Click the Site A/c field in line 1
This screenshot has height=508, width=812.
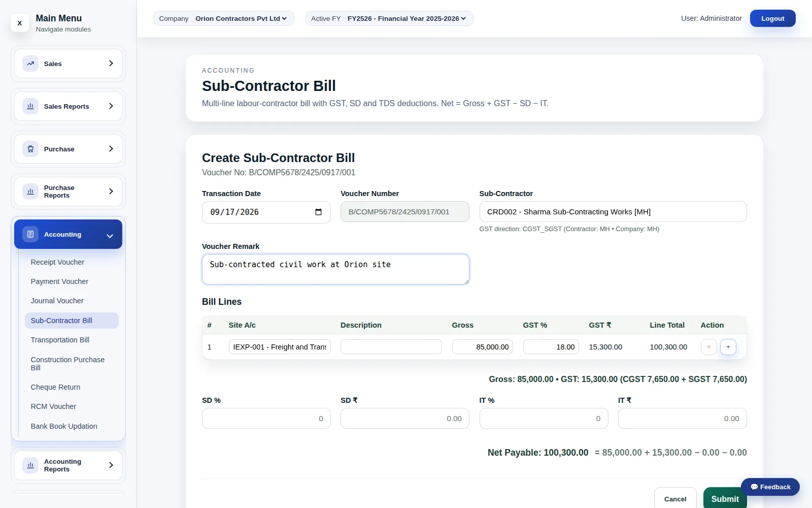pyautogui.click(x=280, y=347)
